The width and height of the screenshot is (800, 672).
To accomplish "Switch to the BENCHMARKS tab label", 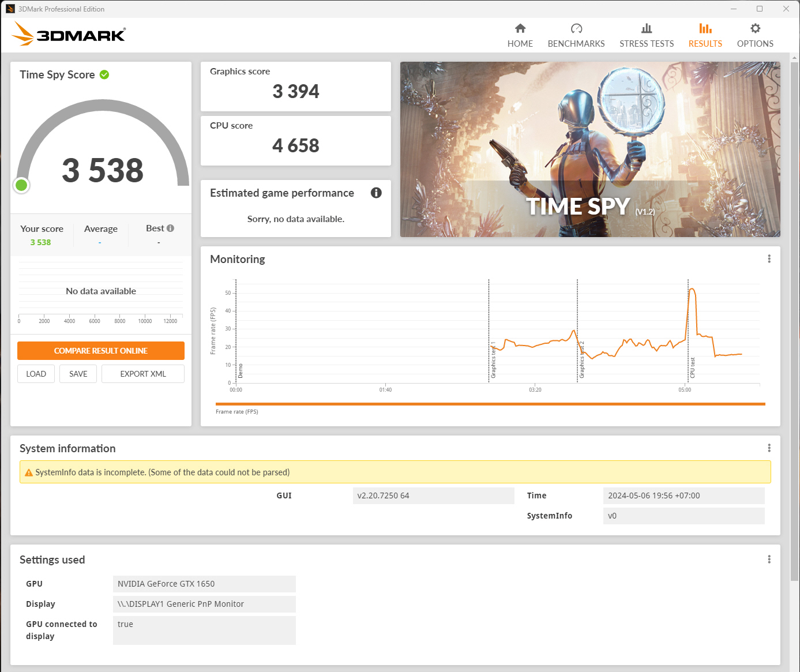I will 576,44.
